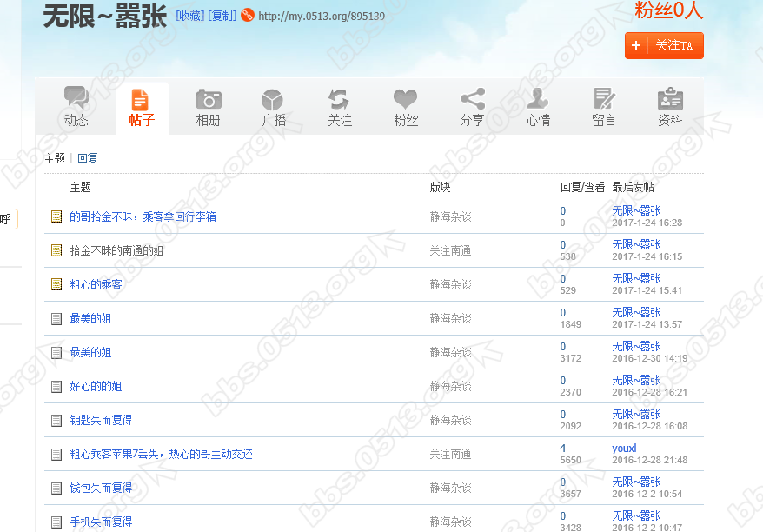Open the 粉丝 heart icon
The image size is (763, 532).
[405, 99]
